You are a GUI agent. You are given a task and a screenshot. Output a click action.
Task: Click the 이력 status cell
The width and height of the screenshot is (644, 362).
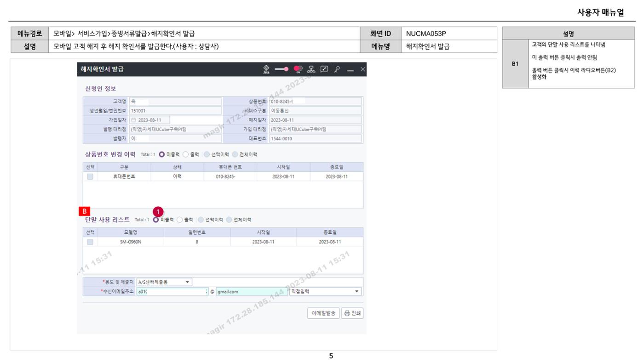point(177,176)
